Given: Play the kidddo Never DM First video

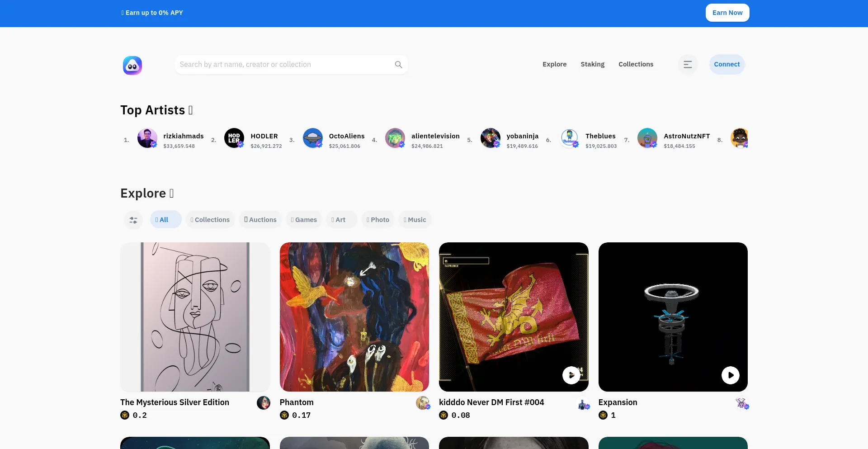Looking at the screenshot, I should (571, 375).
